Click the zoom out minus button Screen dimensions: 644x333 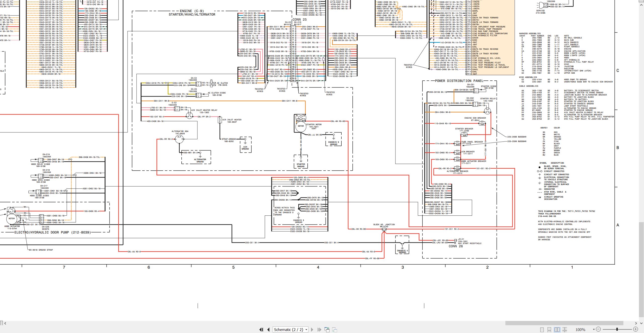[x=598, y=329]
